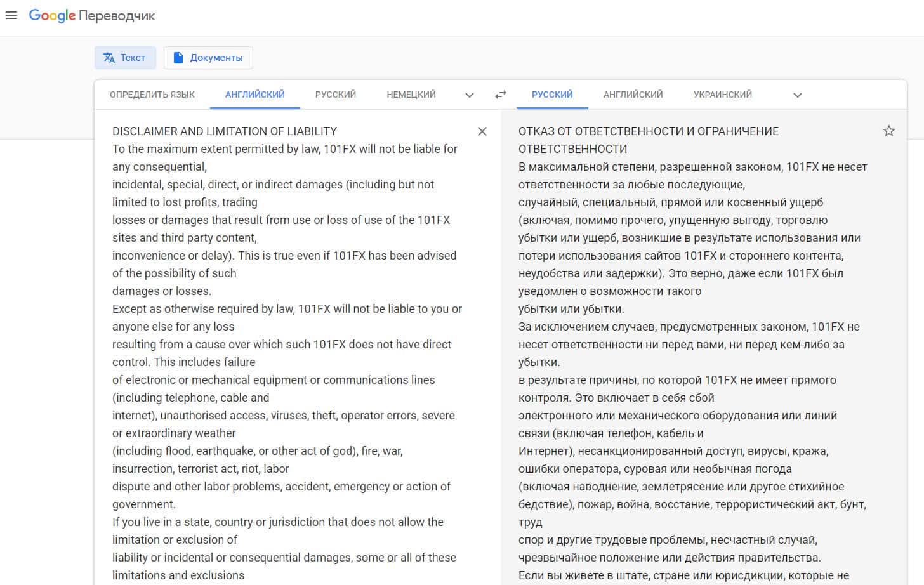Clear the source text with X
The image size is (924, 585).
point(482,131)
